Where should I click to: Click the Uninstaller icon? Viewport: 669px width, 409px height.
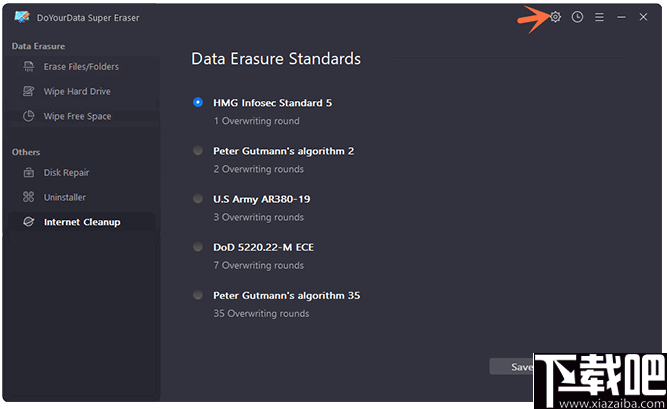pyautogui.click(x=28, y=198)
